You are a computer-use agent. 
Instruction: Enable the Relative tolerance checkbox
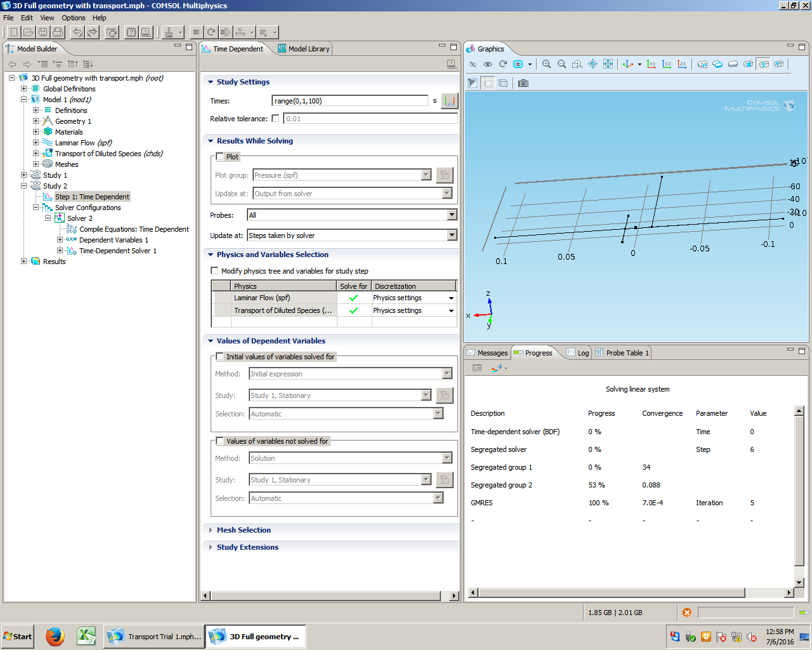[x=275, y=119]
